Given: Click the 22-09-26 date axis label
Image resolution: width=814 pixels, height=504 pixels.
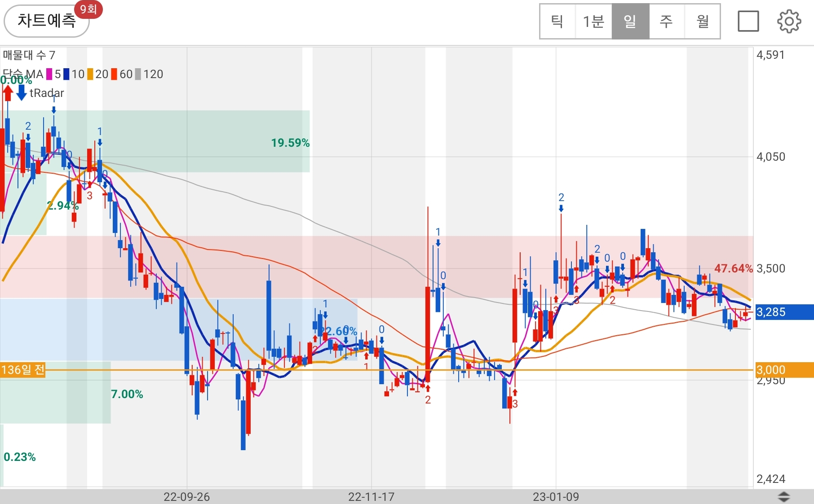Looking at the screenshot, I should [186, 497].
